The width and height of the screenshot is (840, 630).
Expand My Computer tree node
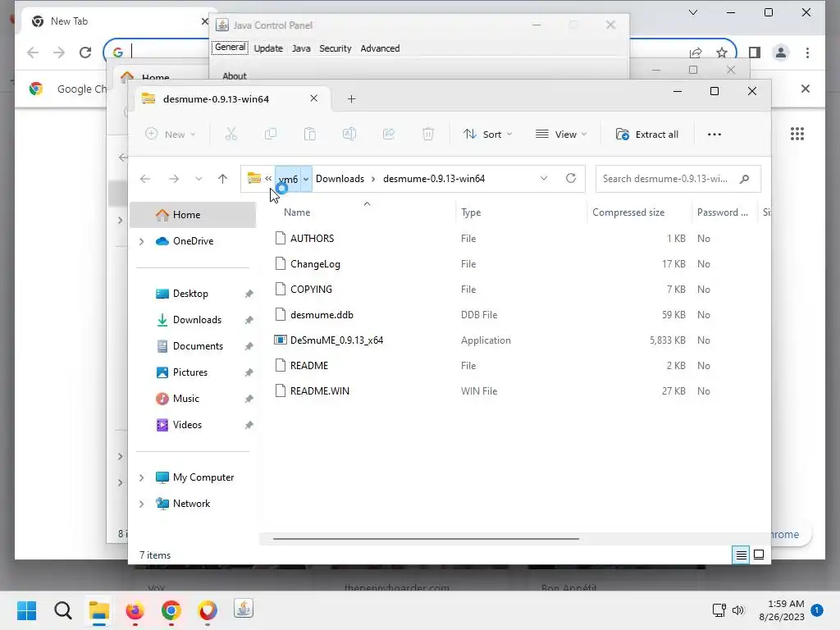tap(142, 478)
